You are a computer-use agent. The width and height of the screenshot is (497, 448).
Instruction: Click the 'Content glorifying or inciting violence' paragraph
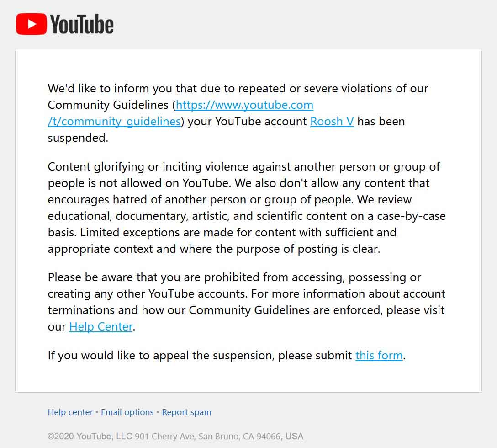[x=247, y=208]
